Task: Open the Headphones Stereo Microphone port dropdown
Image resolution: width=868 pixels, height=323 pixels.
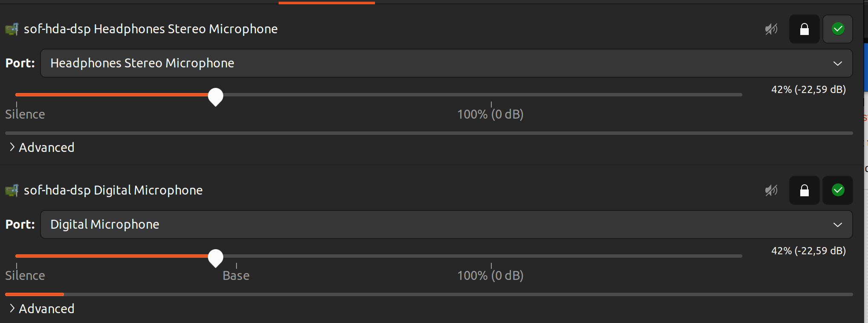Action: click(x=837, y=63)
